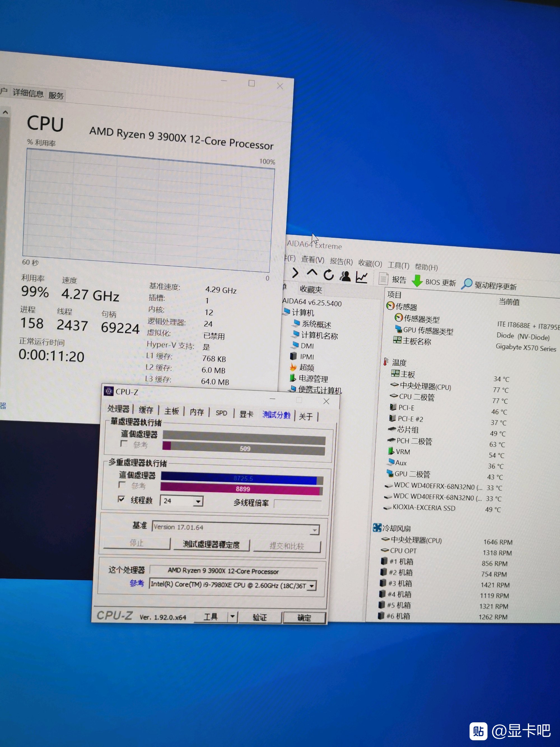Open the 工具 dropdown arrow in CPU-Z

[x=232, y=617]
